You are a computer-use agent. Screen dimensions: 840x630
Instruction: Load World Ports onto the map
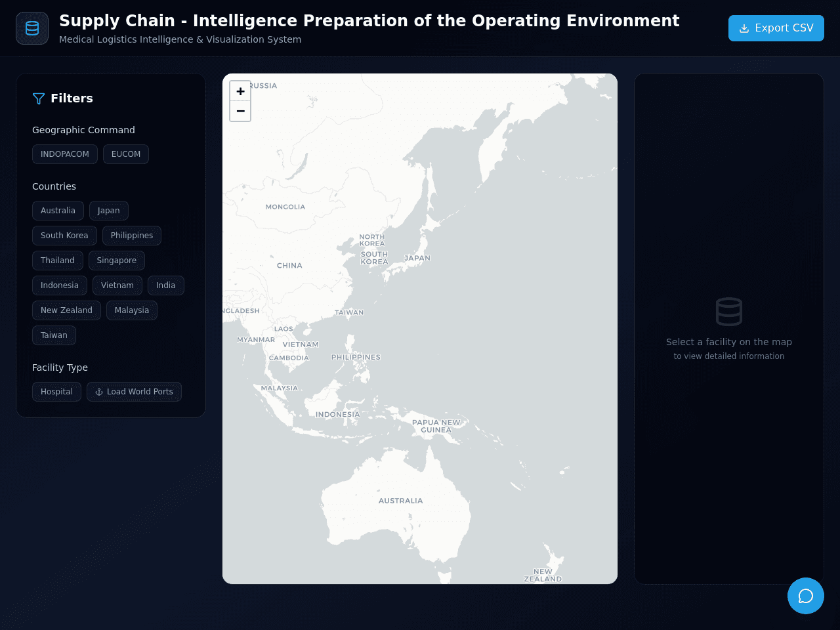point(134,392)
